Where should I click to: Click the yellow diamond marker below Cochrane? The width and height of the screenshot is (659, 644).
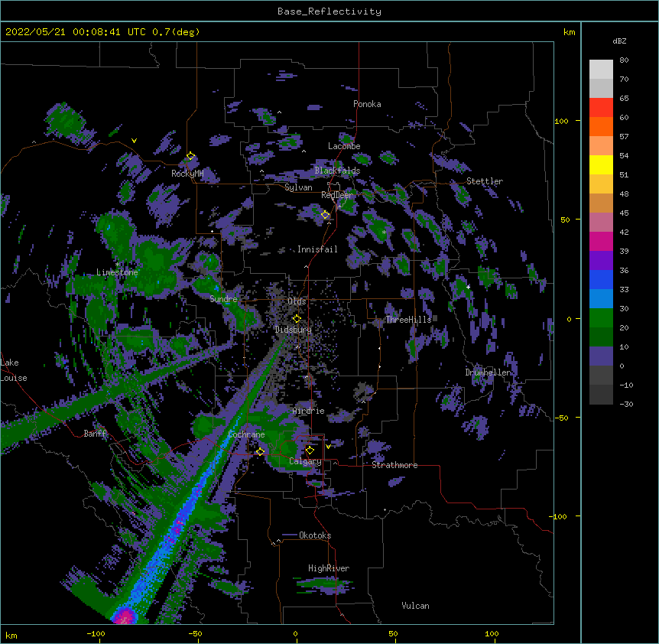pos(260,451)
